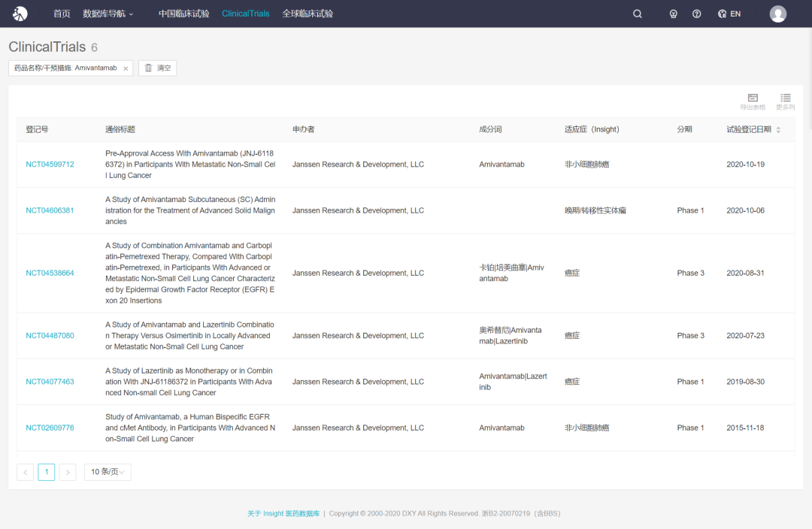Click the Amivantamab Subcutaneous (SC) study title
The width and height of the screenshot is (812, 529).
(190, 210)
